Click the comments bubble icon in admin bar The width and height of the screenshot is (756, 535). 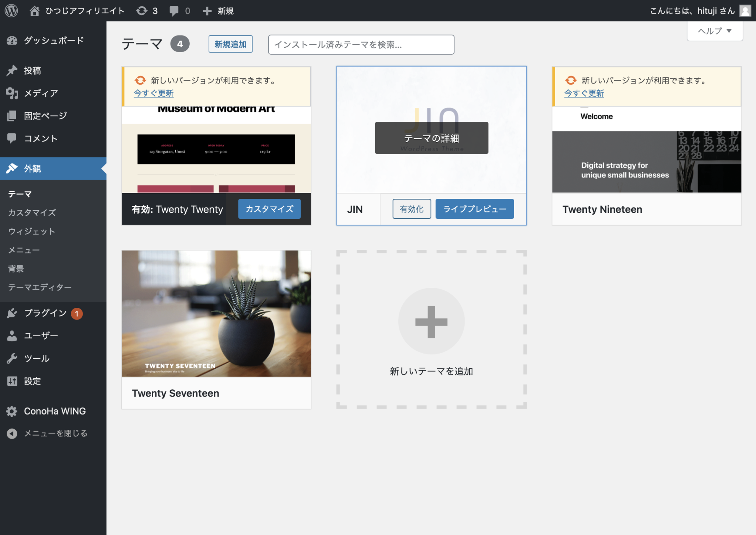(173, 11)
